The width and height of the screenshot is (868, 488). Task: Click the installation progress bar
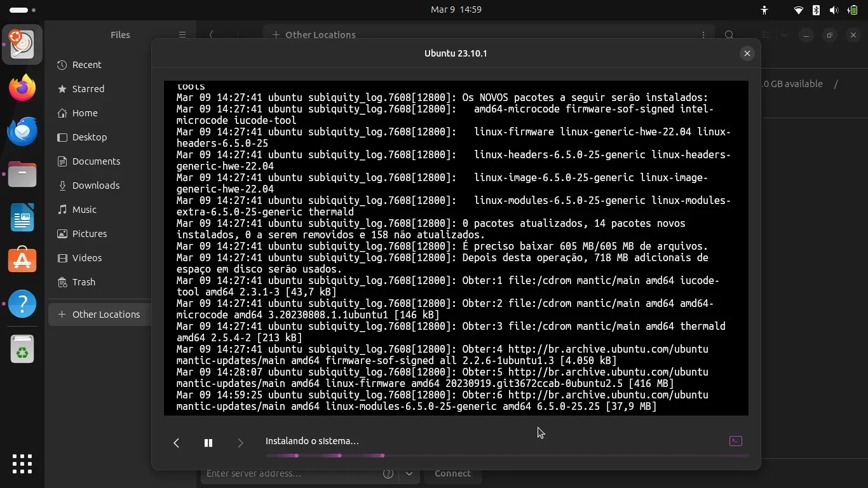(506, 456)
